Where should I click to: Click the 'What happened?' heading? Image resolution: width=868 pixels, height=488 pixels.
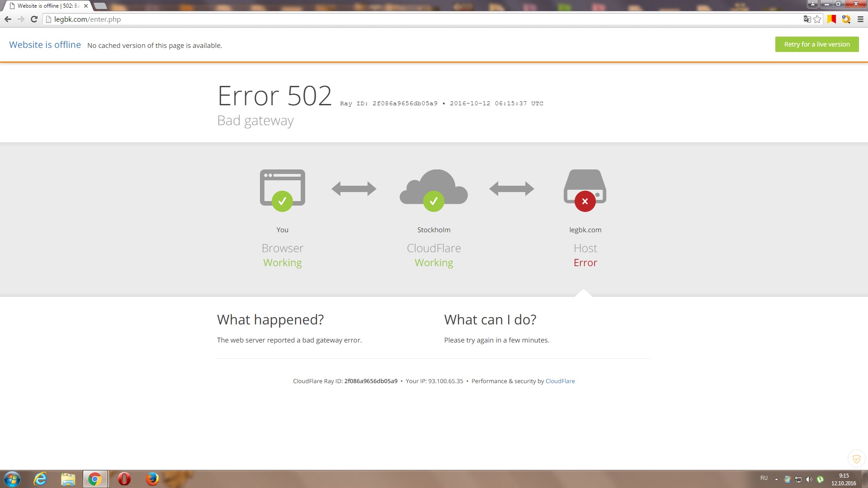click(270, 319)
